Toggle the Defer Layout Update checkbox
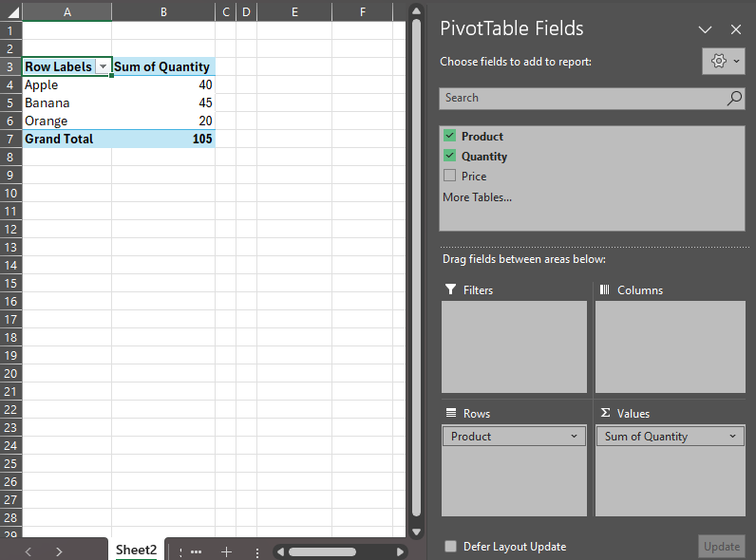The width and height of the screenshot is (756, 560). click(450, 547)
